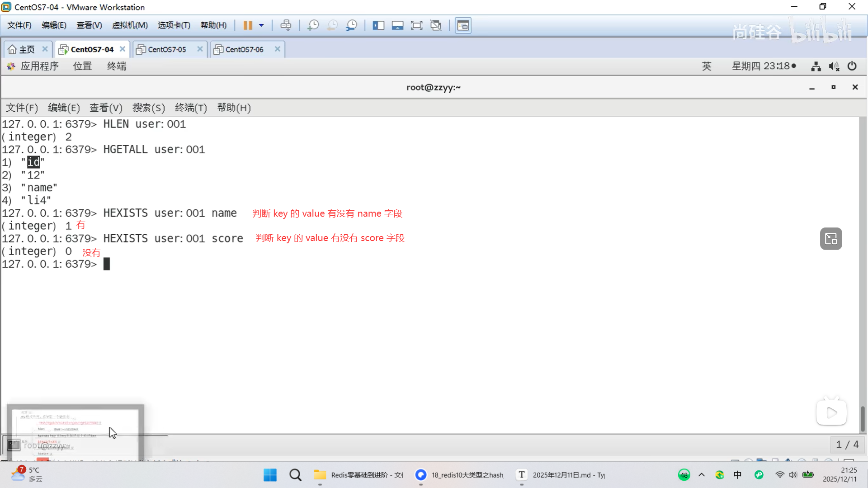Click the 英 input method indicator

click(x=707, y=66)
